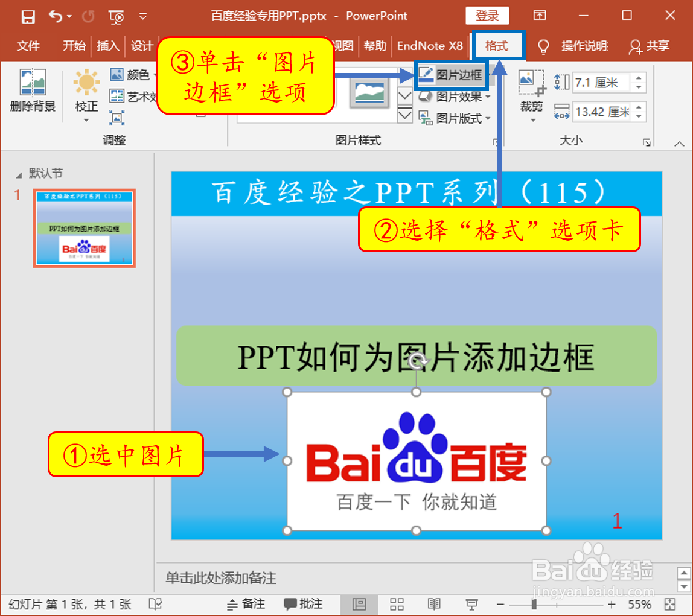Undo the last action

(x=56, y=16)
